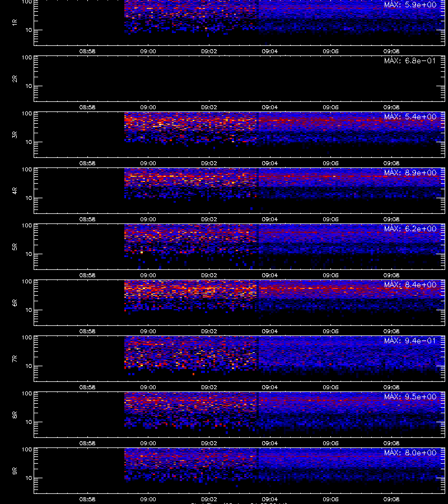Click the 2R panel axis label
The height and width of the screenshot is (504, 448).
coord(15,79)
